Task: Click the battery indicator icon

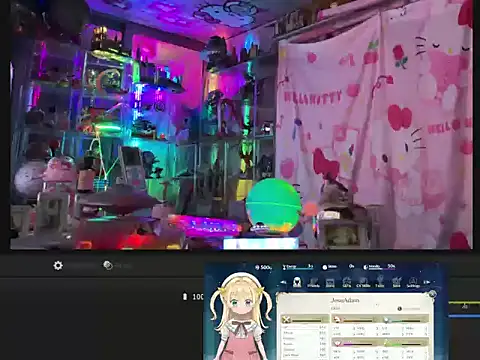Action: point(185,296)
